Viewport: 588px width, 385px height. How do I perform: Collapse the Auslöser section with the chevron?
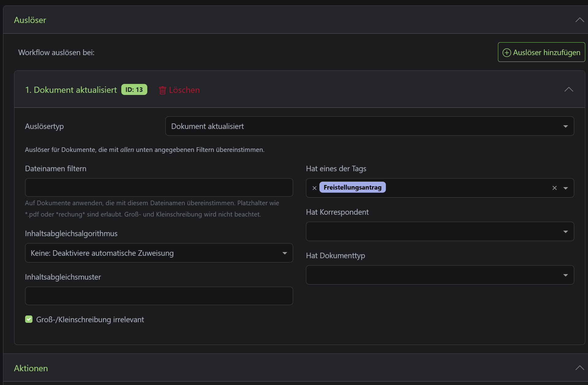point(579,20)
